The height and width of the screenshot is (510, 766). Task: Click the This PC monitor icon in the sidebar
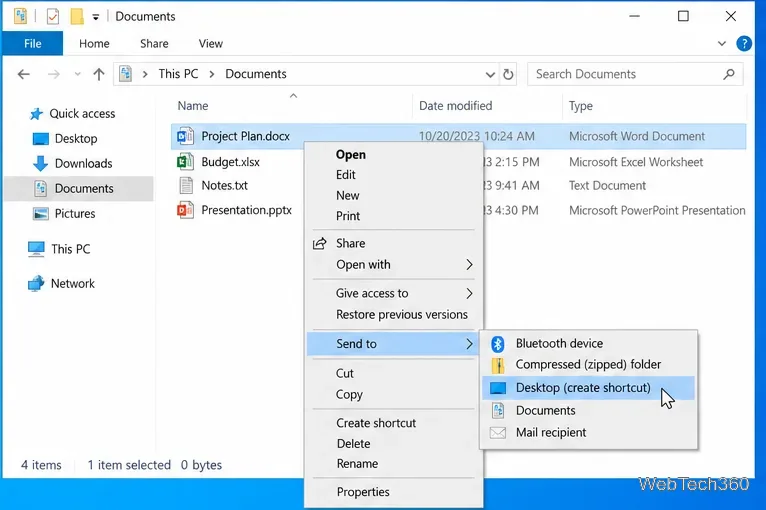click(x=36, y=249)
